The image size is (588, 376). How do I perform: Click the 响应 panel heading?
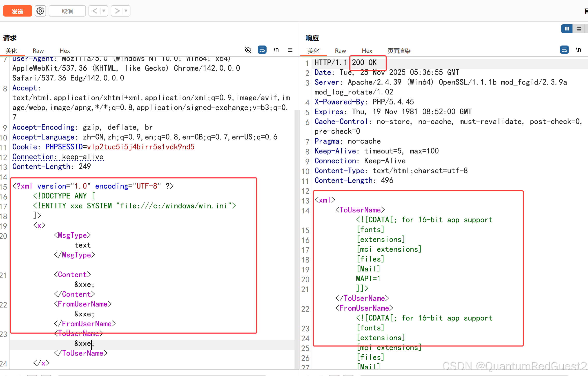pos(312,38)
